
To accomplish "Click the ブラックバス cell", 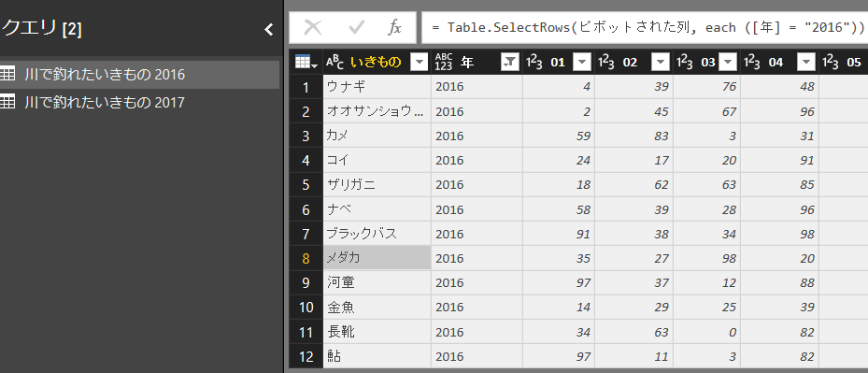I will coord(377,234).
